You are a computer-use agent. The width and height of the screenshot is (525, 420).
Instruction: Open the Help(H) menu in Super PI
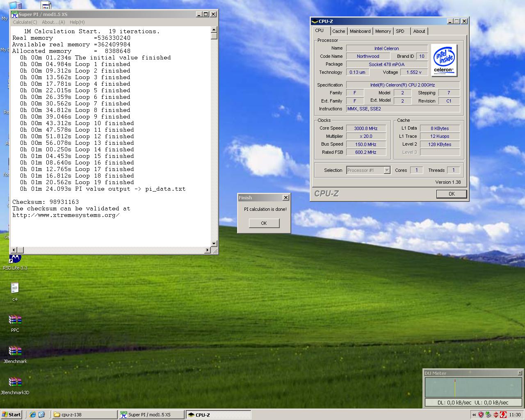[x=77, y=22]
